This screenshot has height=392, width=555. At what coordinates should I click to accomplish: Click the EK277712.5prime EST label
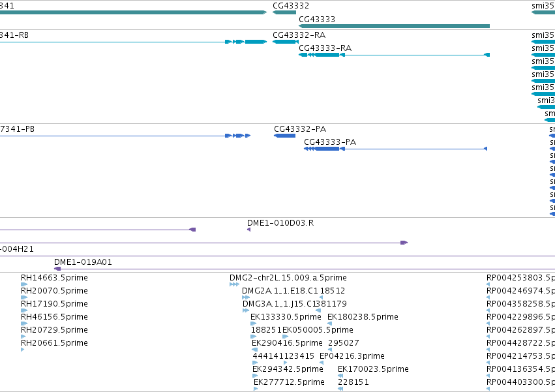289,382
